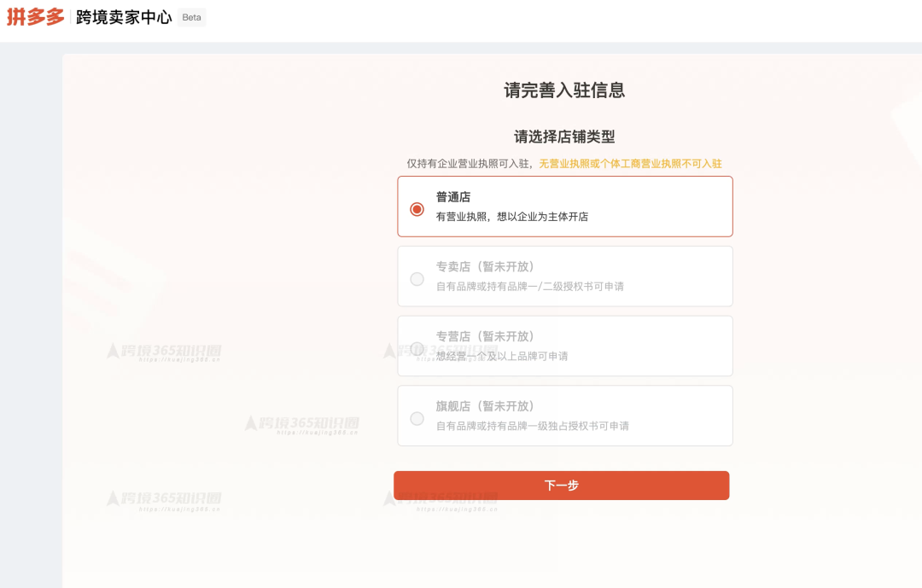Click the Beta badge next to header
The image size is (922, 588).
pyautogui.click(x=192, y=17)
